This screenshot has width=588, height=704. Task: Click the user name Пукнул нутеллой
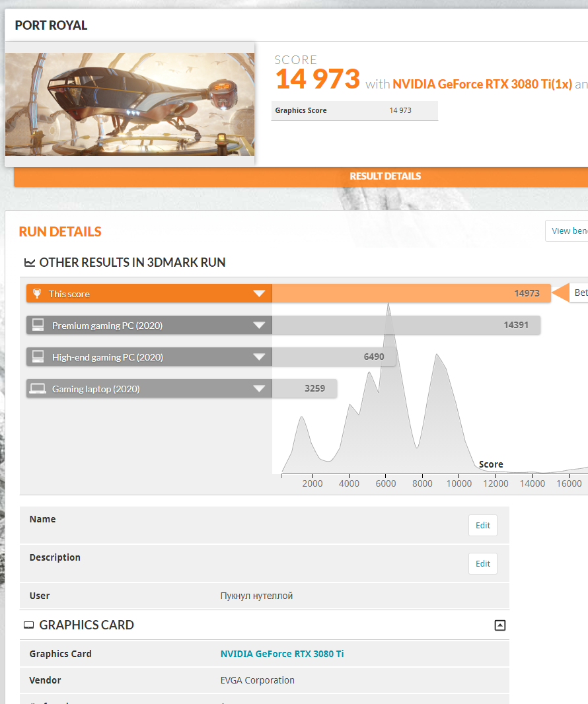tap(256, 596)
